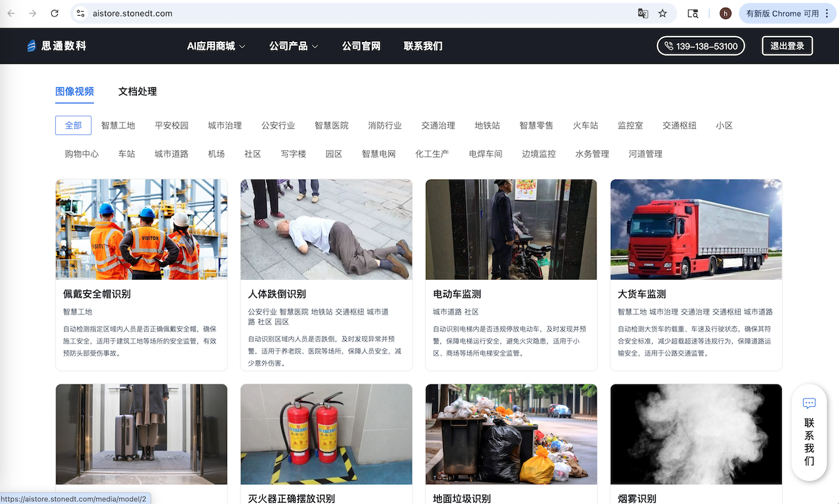Expand the 公司产品 dropdown menu
The height and width of the screenshot is (504, 839).
click(x=294, y=46)
